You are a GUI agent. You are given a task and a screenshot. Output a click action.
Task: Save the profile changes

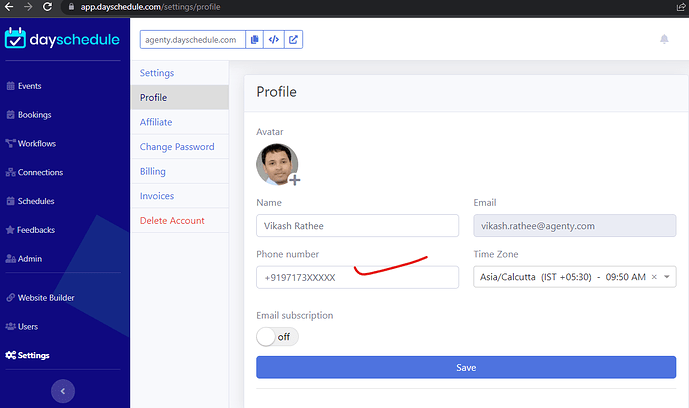(x=466, y=367)
